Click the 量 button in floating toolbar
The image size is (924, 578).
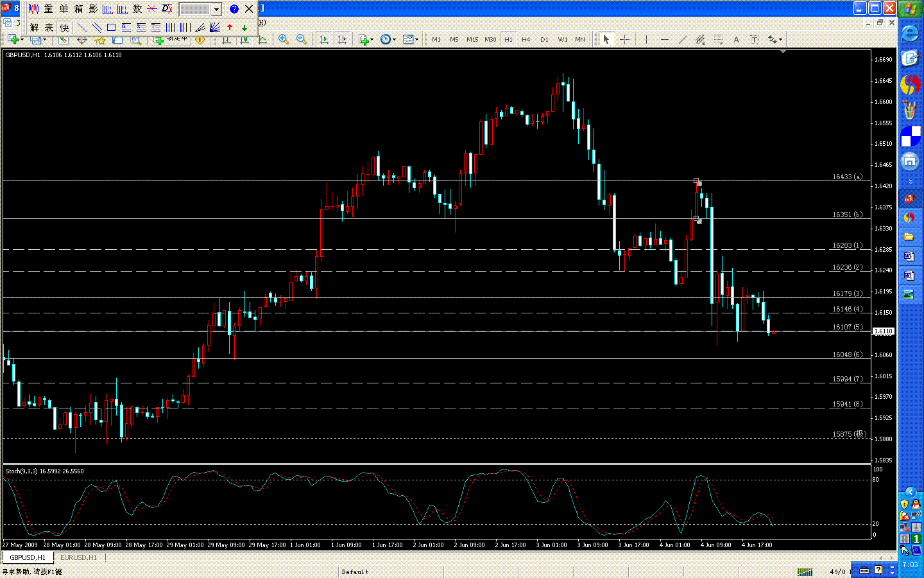click(49, 9)
